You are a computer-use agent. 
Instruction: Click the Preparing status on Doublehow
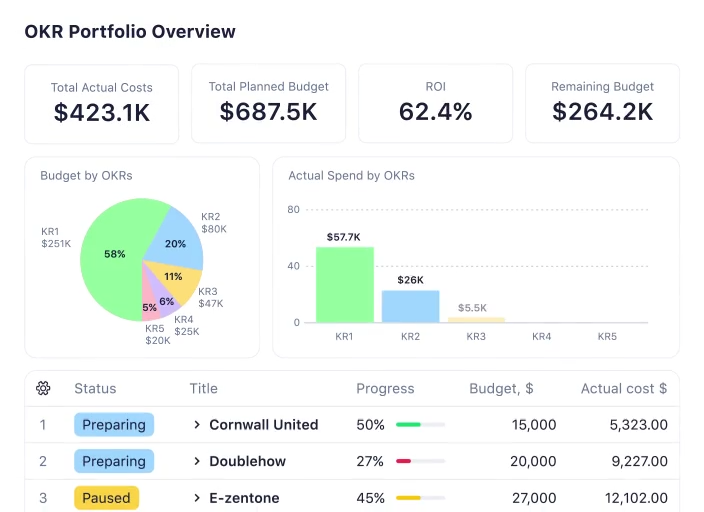pyautogui.click(x=114, y=462)
